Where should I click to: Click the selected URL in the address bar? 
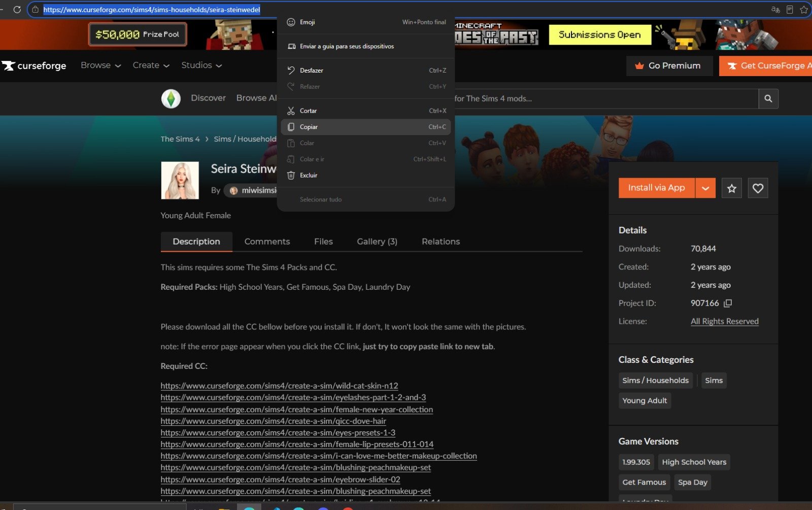pos(152,10)
